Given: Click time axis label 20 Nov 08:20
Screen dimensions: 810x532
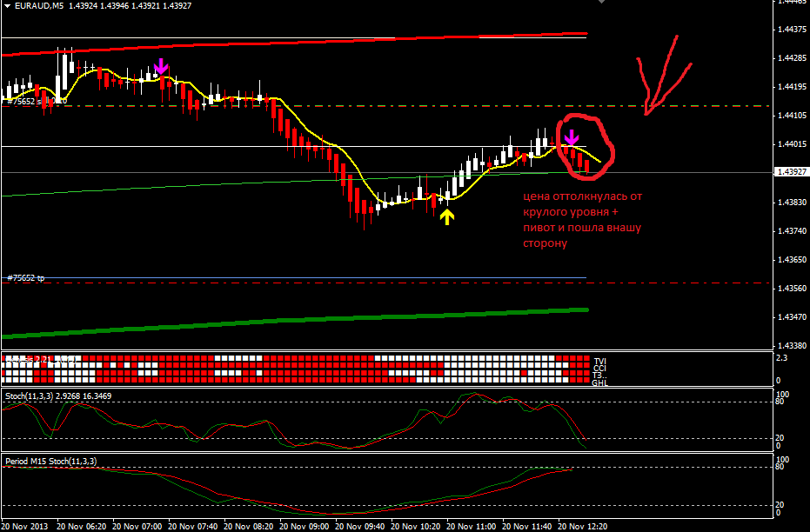Looking at the screenshot, I should 249,526.
